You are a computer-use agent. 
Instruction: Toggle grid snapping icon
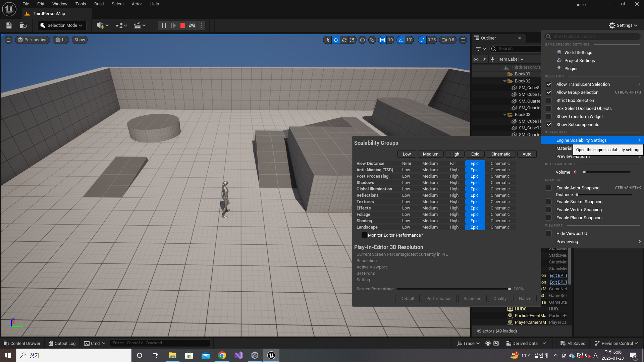pyautogui.click(x=382, y=40)
